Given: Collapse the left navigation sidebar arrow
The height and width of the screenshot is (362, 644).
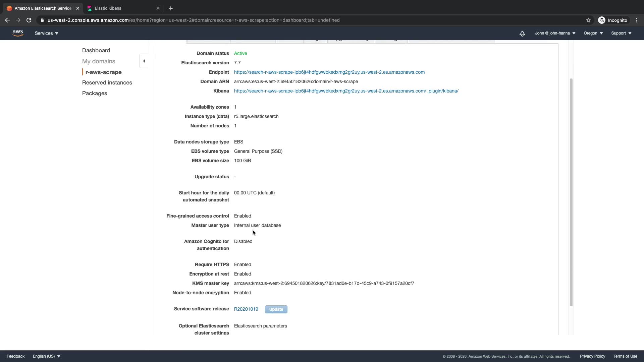Looking at the screenshot, I should [x=144, y=61].
